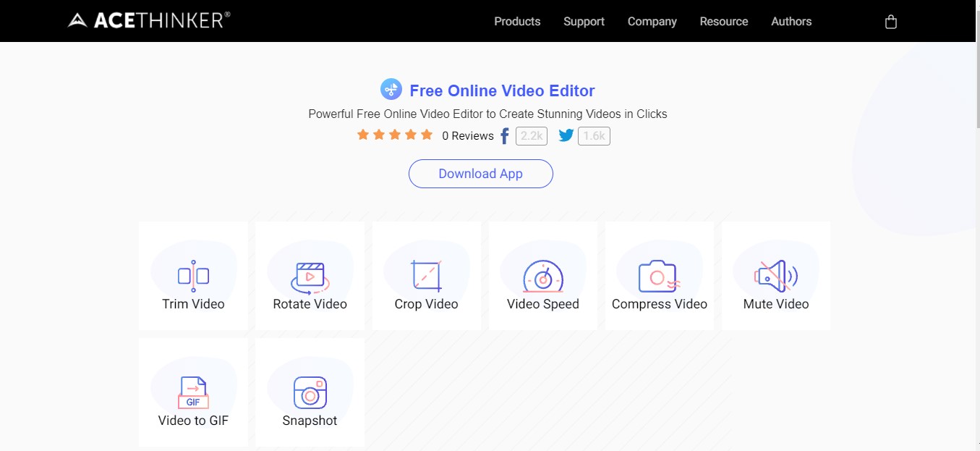Image resolution: width=980 pixels, height=451 pixels.
Task: Select the Compress Video tool
Action: coord(660,276)
